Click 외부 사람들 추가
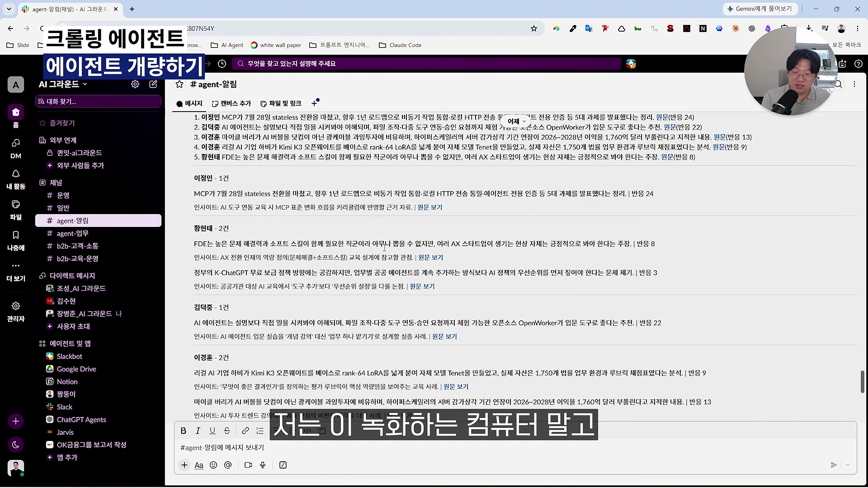This screenshot has height=488, width=868. (98, 165)
